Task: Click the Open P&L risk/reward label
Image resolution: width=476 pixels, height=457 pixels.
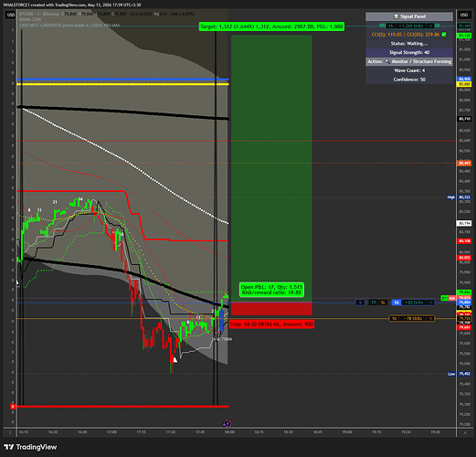Action: point(271,290)
